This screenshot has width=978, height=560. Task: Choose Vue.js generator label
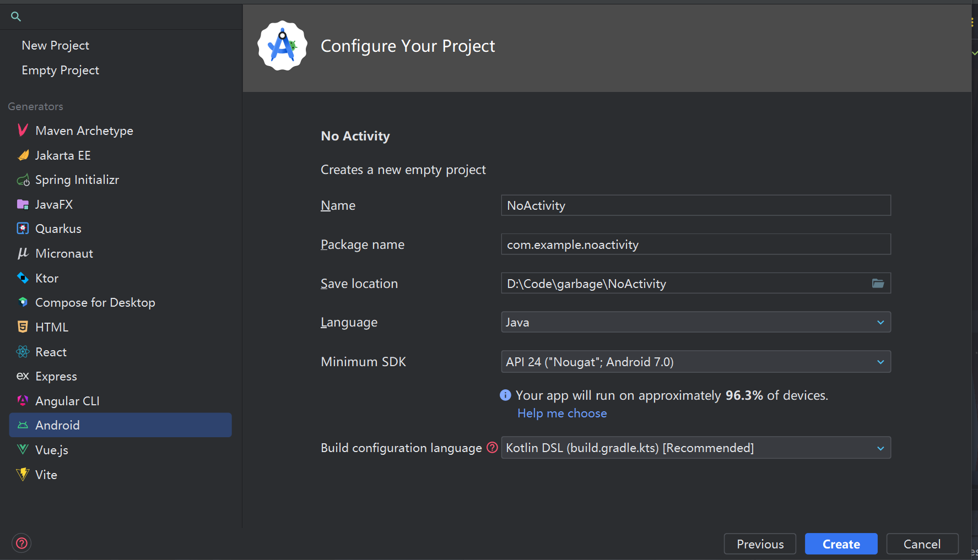[x=52, y=450]
